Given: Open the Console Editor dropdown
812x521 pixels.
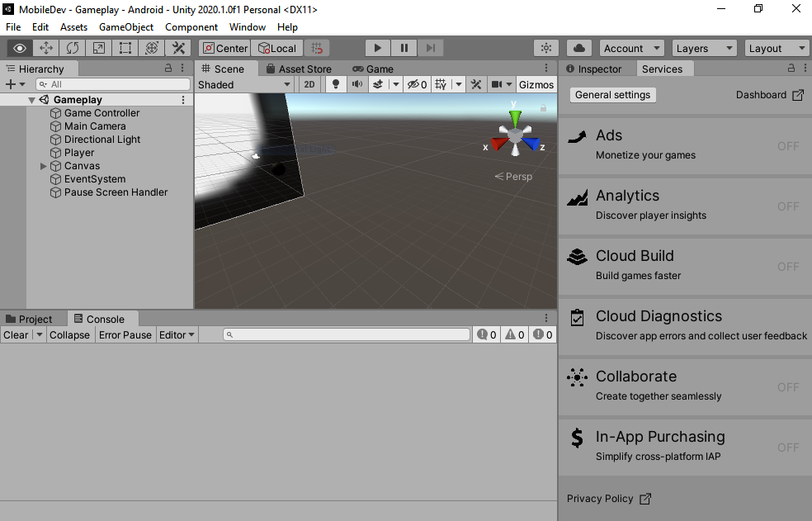Looking at the screenshot, I should [x=177, y=335].
